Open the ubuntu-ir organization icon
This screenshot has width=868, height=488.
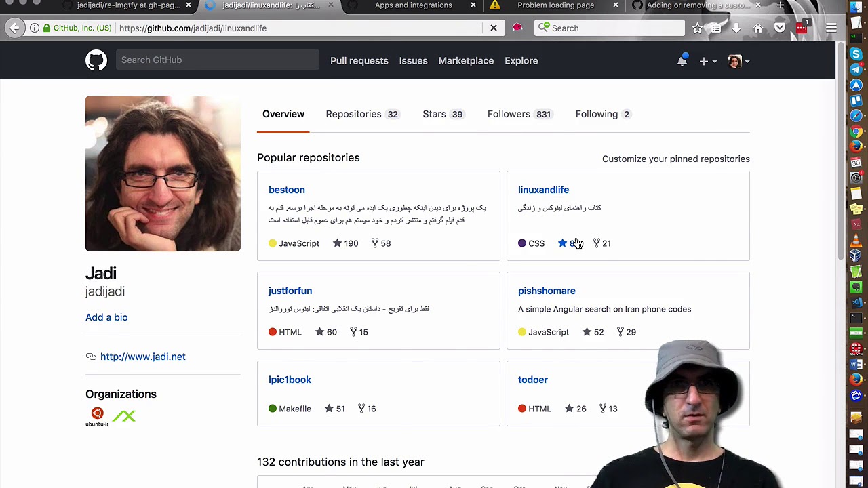click(x=97, y=416)
